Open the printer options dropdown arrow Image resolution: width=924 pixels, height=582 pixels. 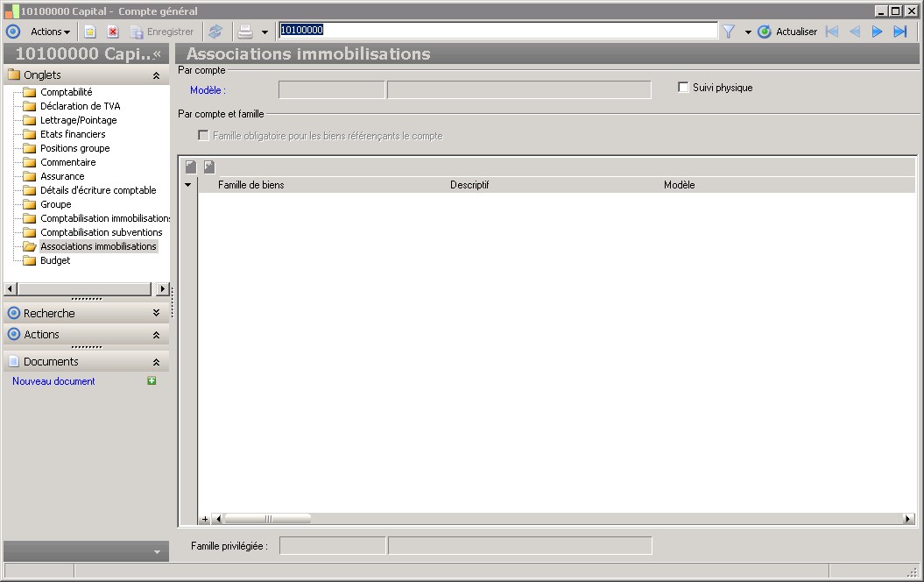tap(265, 32)
